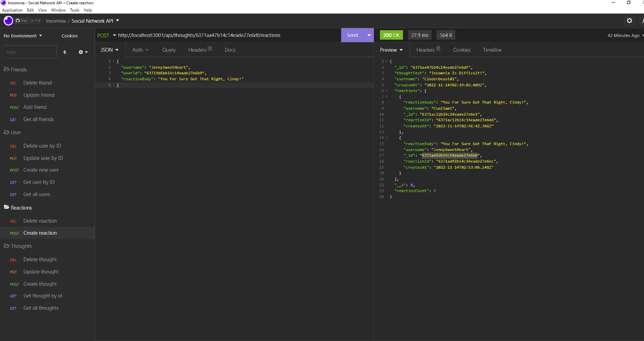
Task: Open the Send options dropdown arrow
Action: (369, 35)
